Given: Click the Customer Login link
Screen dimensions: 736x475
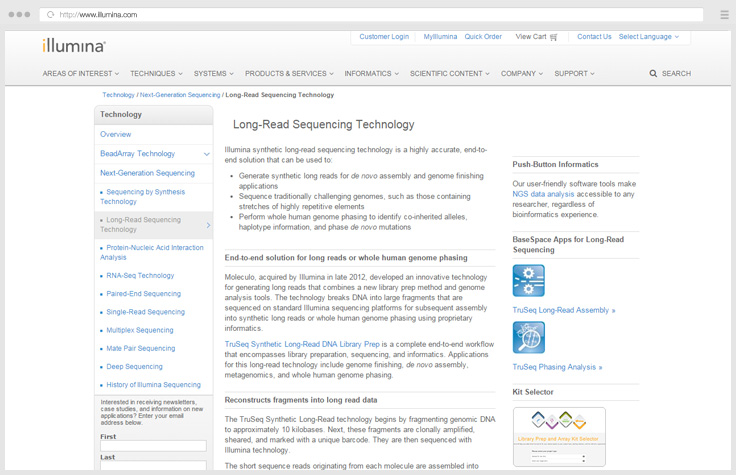Looking at the screenshot, I should (x=384, y=37).
